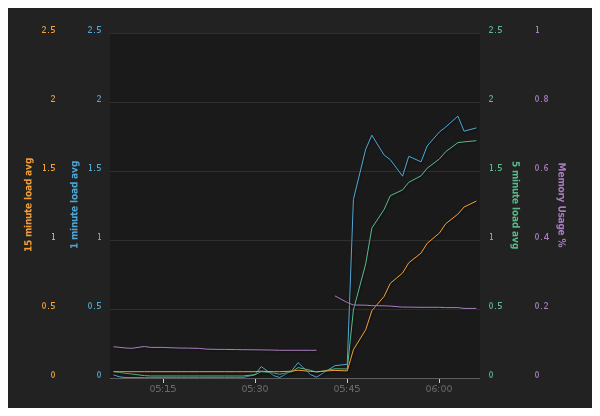Click the 05:30 time axis label
The height and width of the screenshot is (416, 600).
[255, 389]
